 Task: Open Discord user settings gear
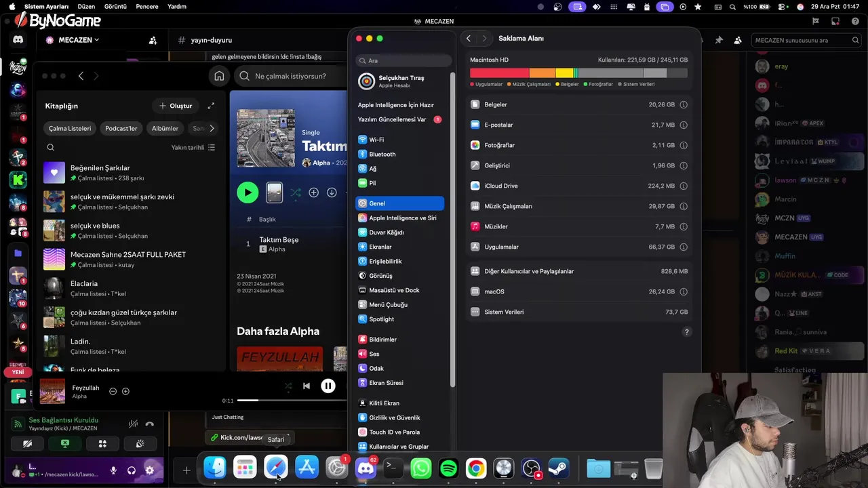pos(150,470)
